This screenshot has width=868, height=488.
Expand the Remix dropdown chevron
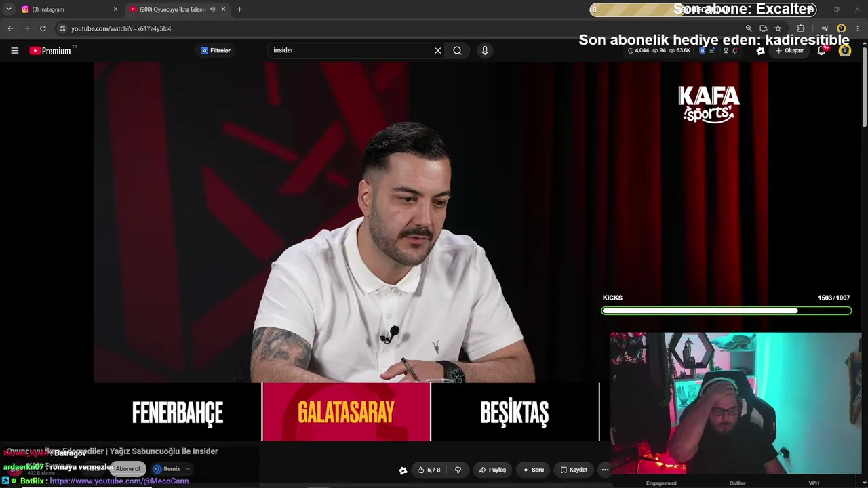pyautogui.click(x=188, y=469)
